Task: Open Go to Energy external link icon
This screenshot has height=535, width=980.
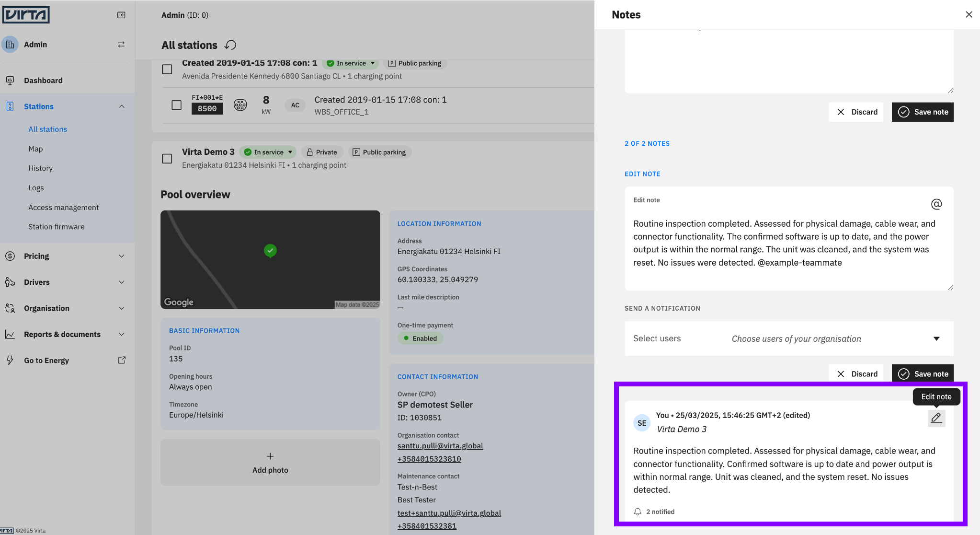Action: (x=122, y=360)
